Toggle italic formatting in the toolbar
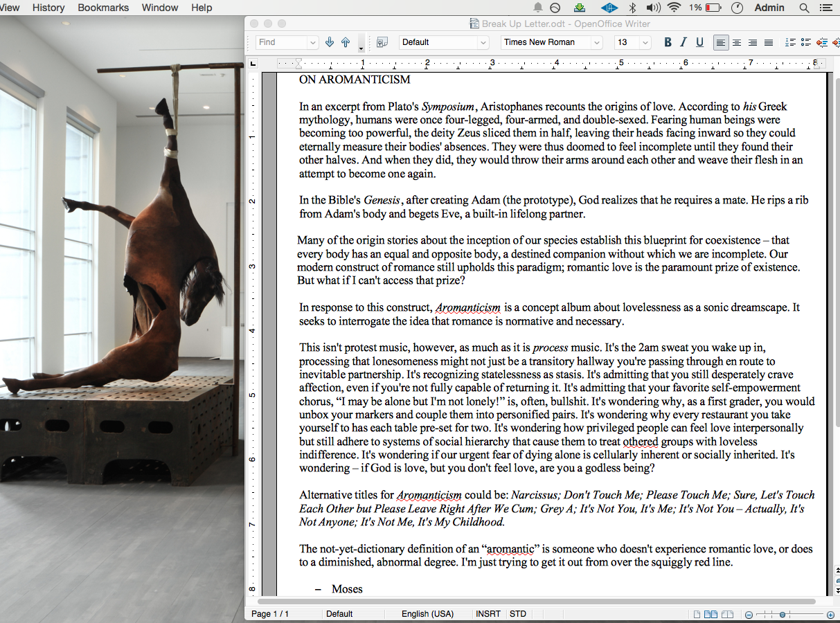 point(683,42)
